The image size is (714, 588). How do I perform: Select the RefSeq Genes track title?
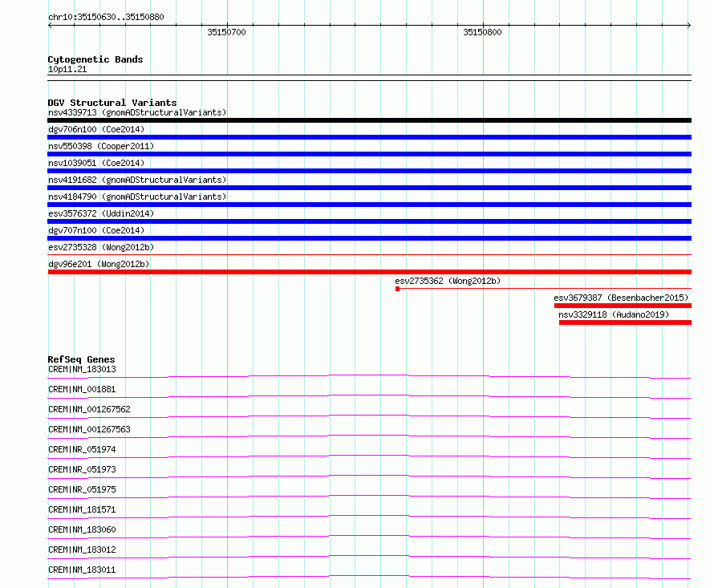click(x=81, y=359)
